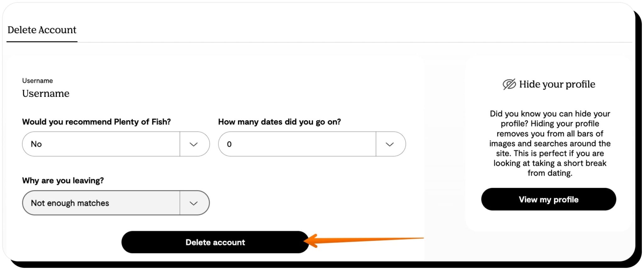Click the orange arrow pointing at Delete account

coord(362,241)
